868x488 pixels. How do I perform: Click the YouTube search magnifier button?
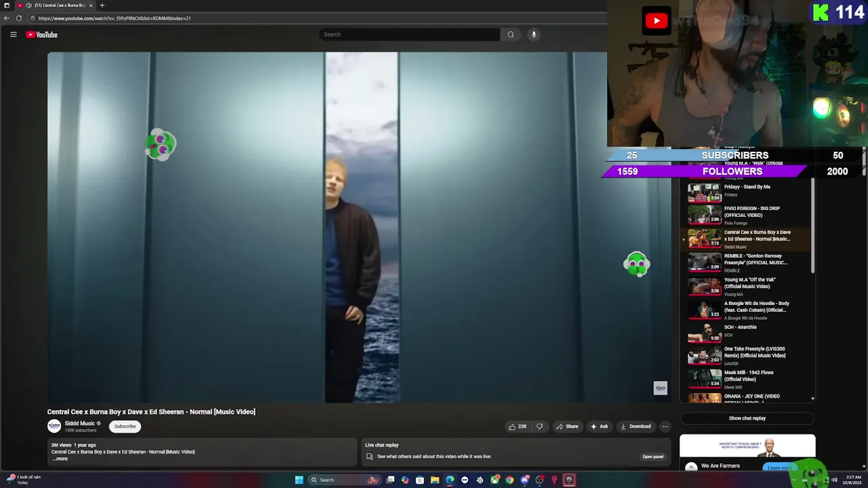pyautogui.click(x=511, y=35)
